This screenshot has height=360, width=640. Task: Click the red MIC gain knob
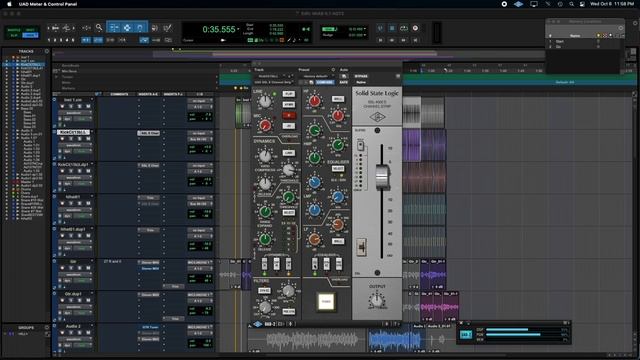click(x=265, y=126)
